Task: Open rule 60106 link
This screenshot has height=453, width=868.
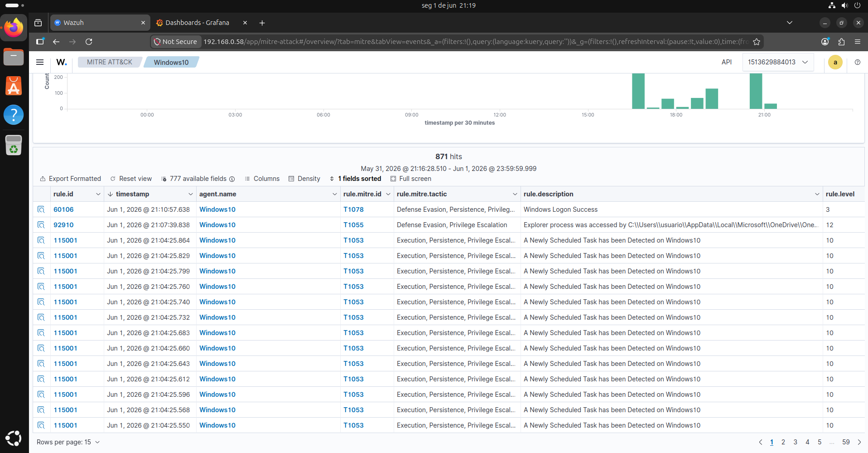Action: 63,209
